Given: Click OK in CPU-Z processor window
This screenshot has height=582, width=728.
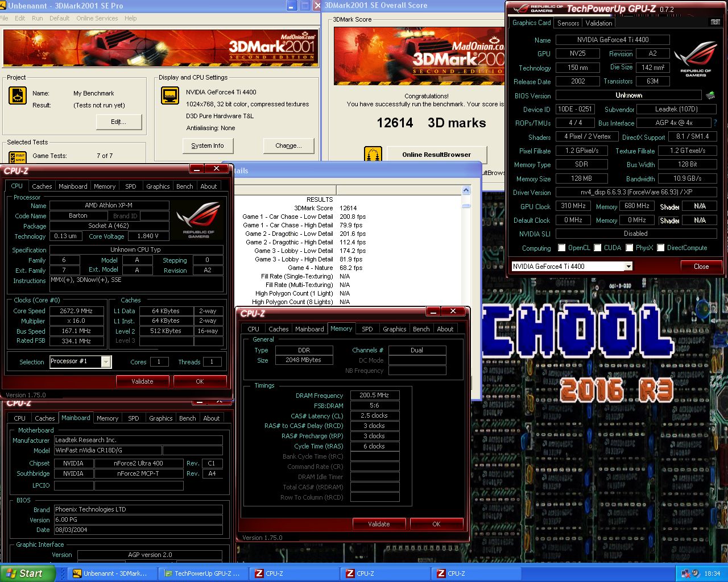Looking at the screenshot, I should (x=200, y=381).
